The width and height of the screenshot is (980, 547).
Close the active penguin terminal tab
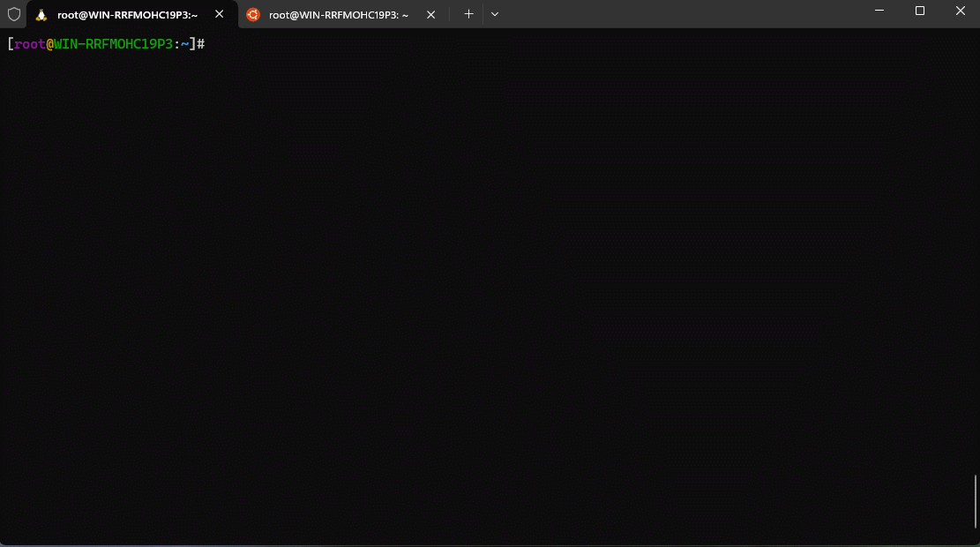(x=219, y=15)
